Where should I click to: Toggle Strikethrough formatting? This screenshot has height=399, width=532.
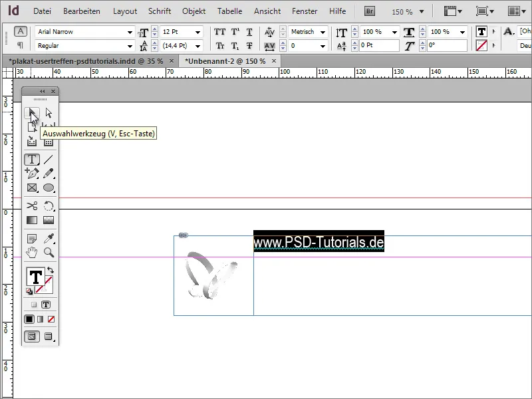click(249, 45)
